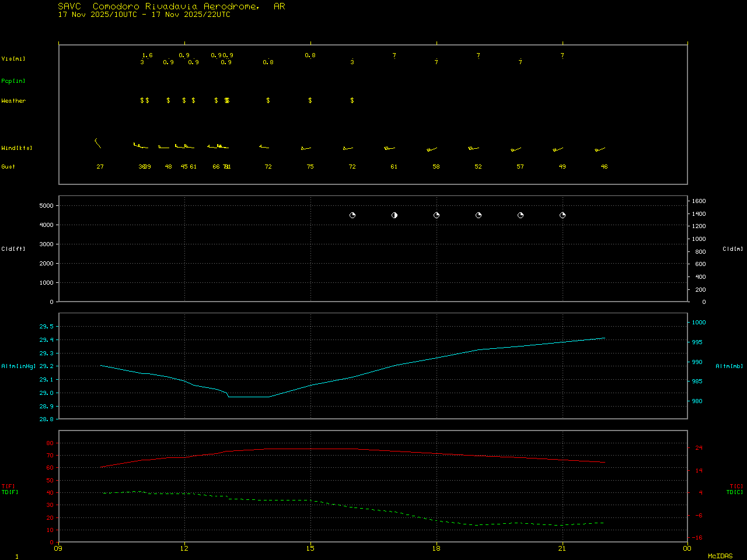Click the wind barb above gust 52

coord(473,148)
